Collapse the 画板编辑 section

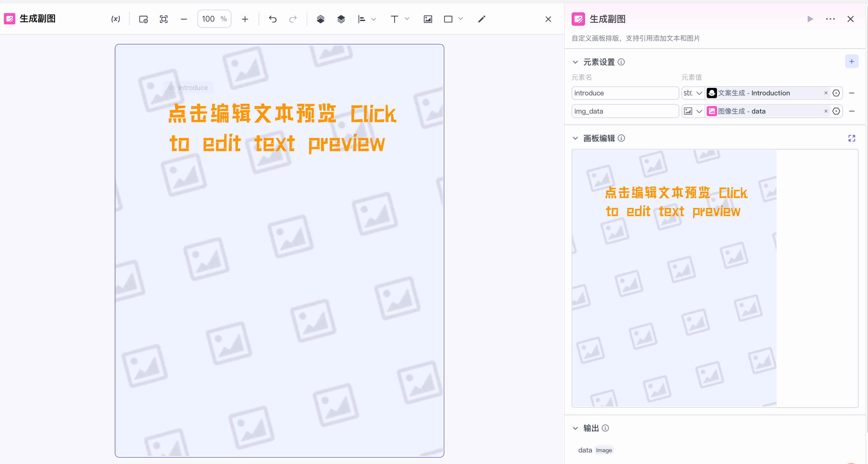click(575, 138)
